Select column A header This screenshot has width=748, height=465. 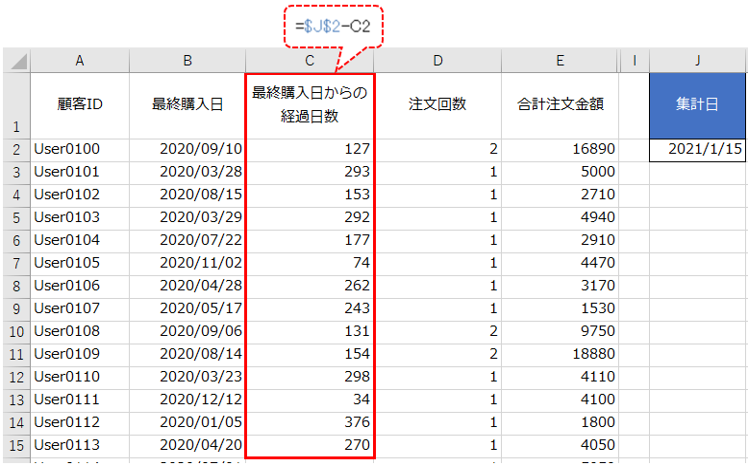coord(80,61)
